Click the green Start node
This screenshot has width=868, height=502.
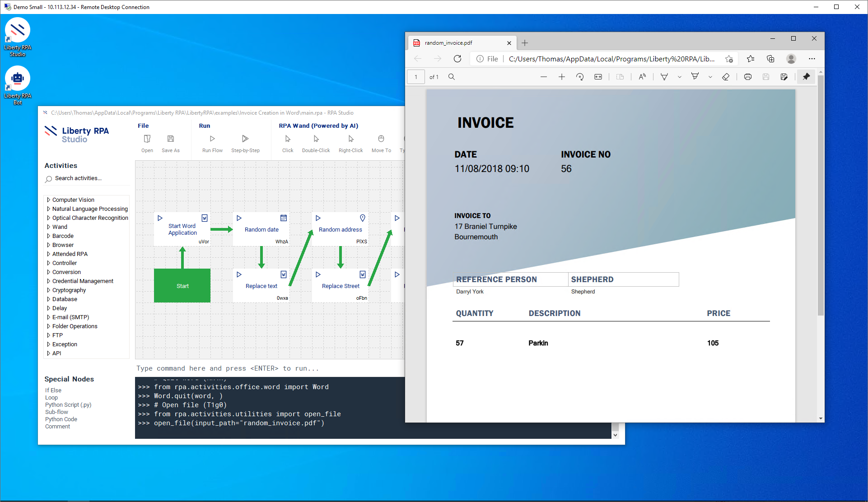(182, 286)
